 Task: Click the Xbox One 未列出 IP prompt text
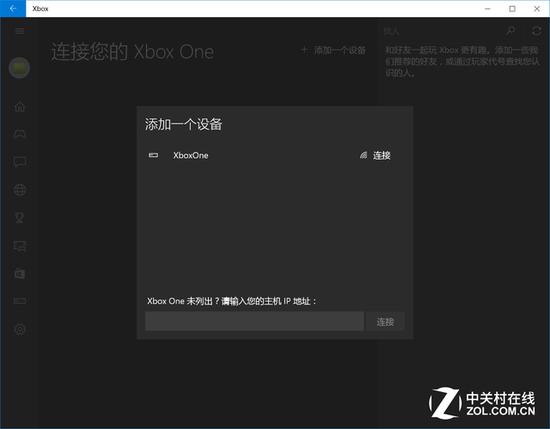pos(232,301)
